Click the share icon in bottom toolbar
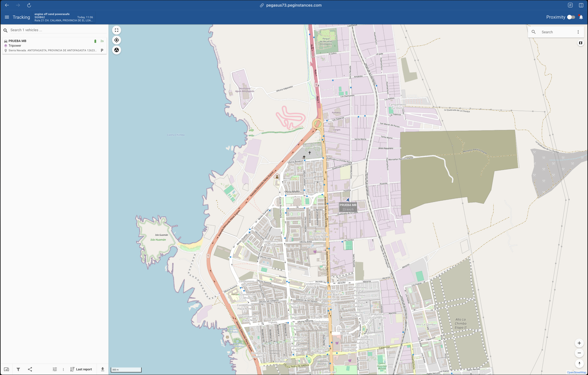588x375 pixels. (x=30, y=369)
